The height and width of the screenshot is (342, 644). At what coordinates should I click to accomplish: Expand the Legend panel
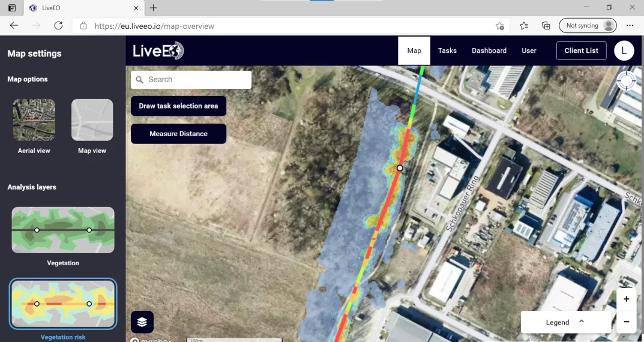pos(565,322)
